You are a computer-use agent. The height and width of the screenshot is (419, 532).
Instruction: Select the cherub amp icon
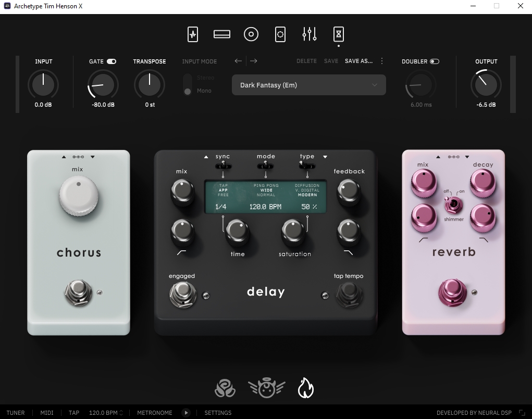[x=266, y=388]
